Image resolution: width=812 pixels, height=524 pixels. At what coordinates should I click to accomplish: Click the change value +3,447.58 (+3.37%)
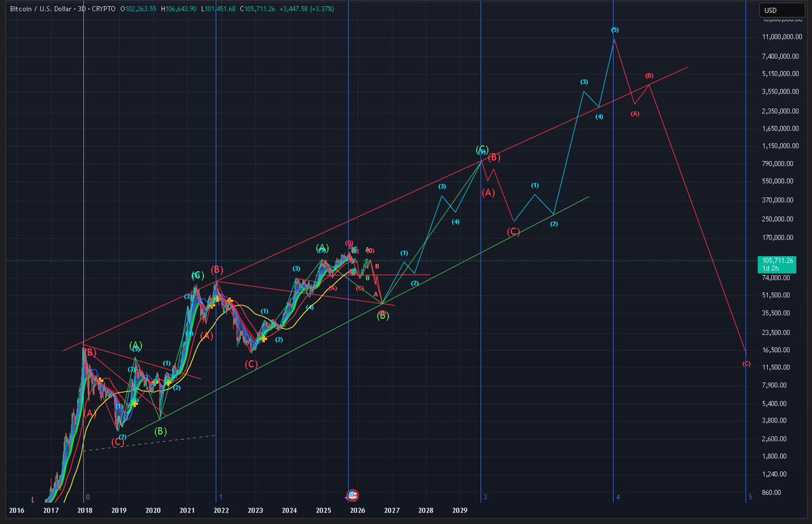pyautogui.click(x=305, y=9)
